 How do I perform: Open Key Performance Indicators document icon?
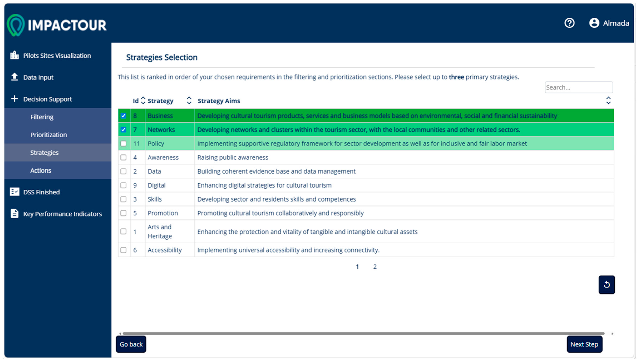point(14,214)
